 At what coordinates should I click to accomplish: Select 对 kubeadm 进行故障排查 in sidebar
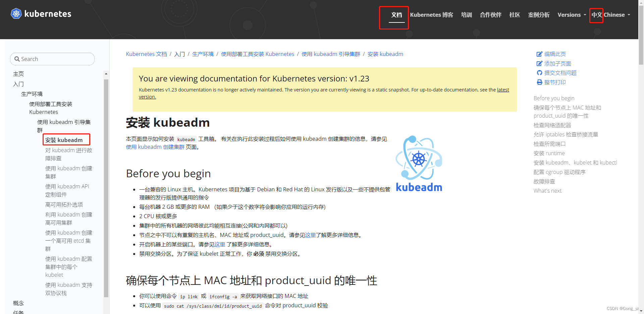click(x=69, y=154)
